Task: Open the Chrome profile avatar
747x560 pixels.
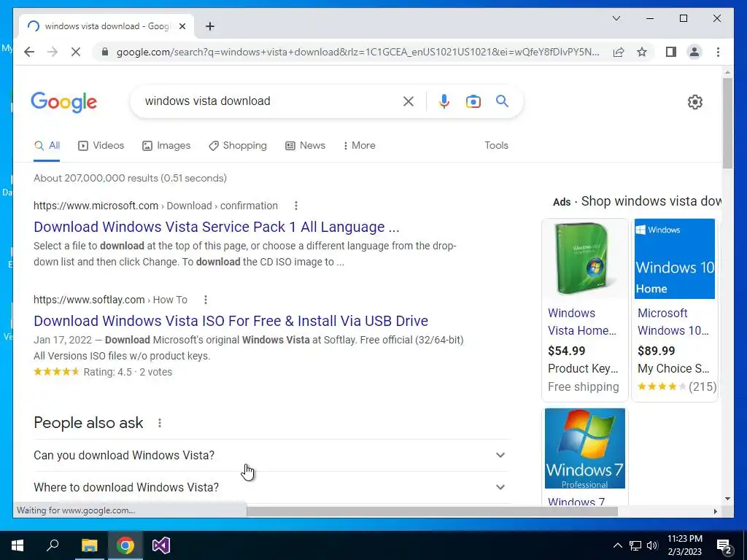Action: [x=694, y=52]
